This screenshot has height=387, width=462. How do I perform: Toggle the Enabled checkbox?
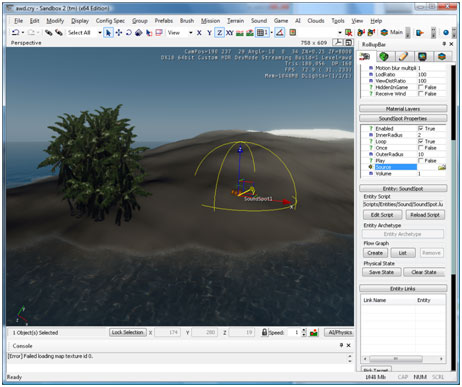(421, 128)
